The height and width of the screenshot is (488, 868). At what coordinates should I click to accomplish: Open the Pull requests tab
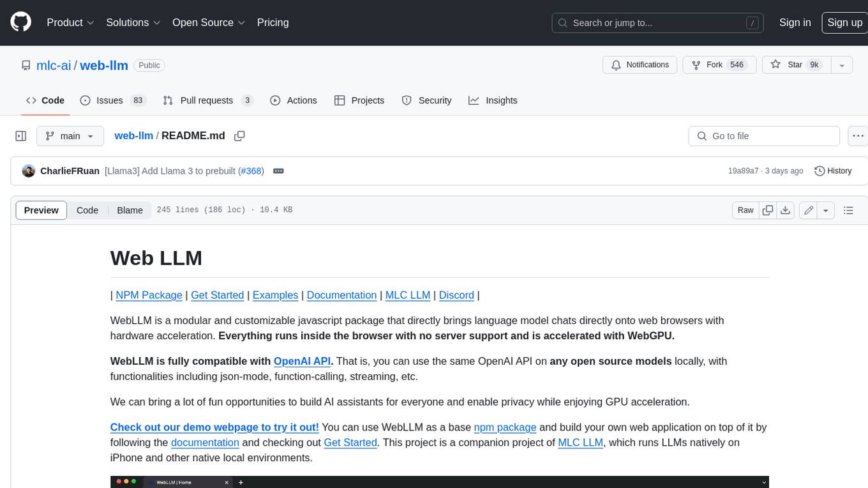[208, 100]
